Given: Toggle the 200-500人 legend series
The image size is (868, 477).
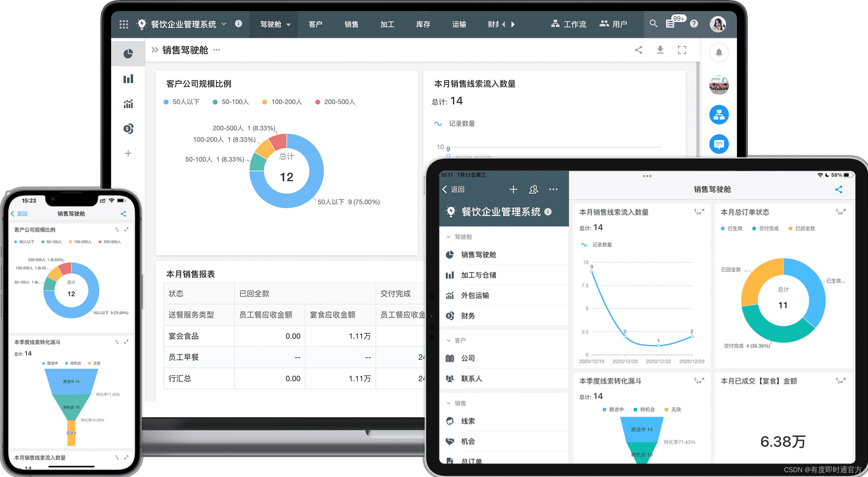Looking at the screenshot, I should (335, 102).
